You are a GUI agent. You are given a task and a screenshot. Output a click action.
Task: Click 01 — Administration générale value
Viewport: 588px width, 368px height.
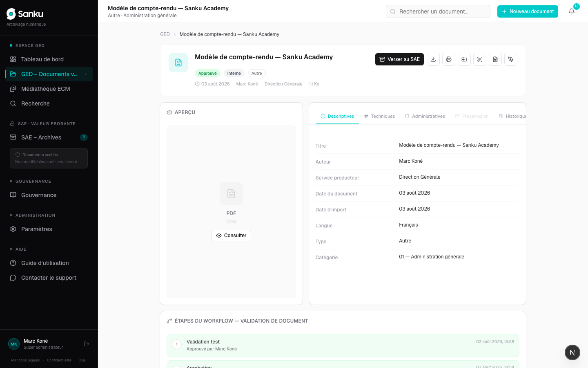pos(432,257)
